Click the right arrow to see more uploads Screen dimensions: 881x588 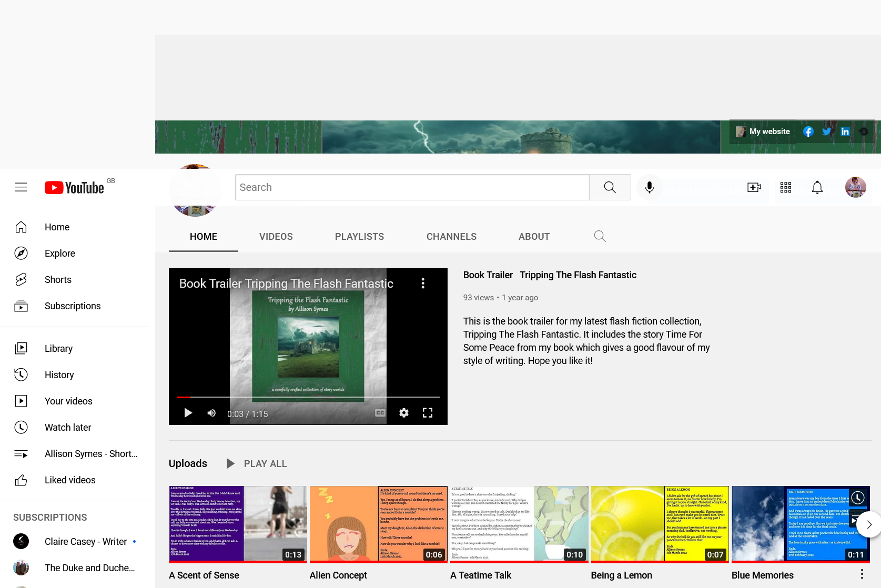[x=869, y=524]
